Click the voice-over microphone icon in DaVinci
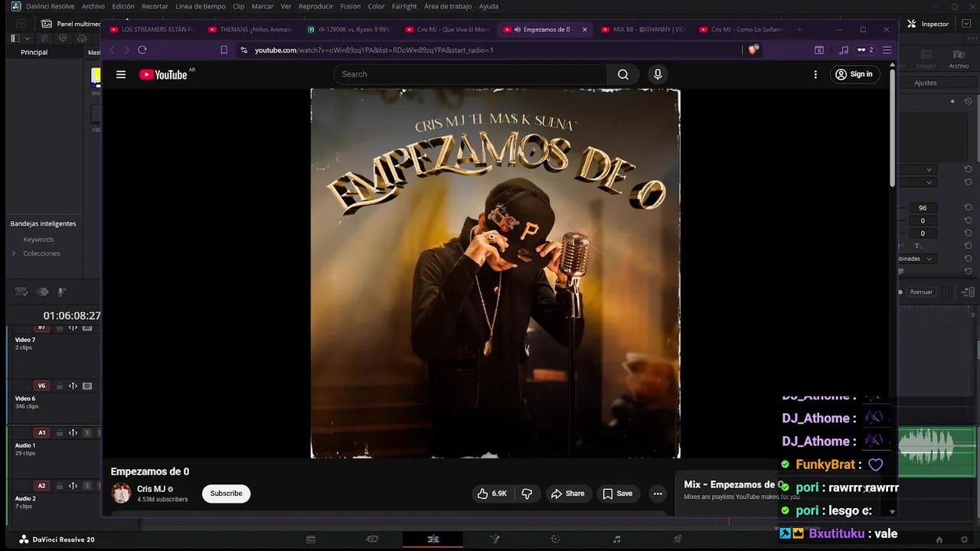The width and height of the screenshot is (980, 551). pyautogui.click(x=62, y=292)
